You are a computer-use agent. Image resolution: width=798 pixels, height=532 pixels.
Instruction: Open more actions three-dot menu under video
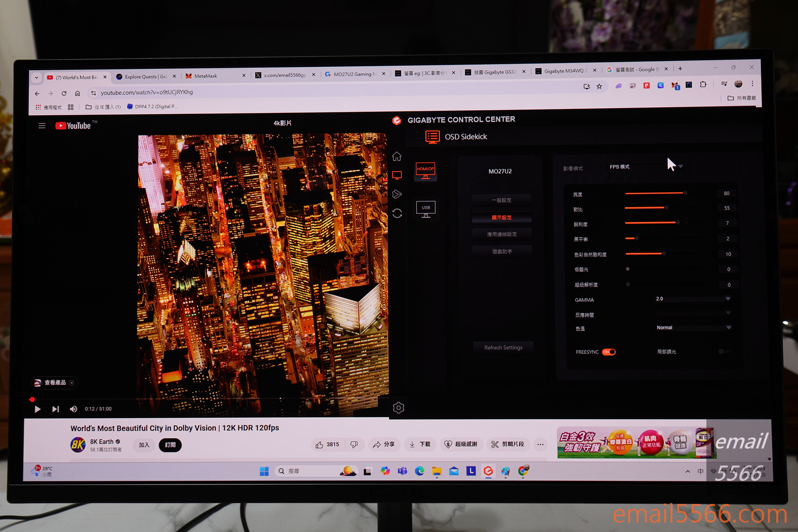(540, 444)
